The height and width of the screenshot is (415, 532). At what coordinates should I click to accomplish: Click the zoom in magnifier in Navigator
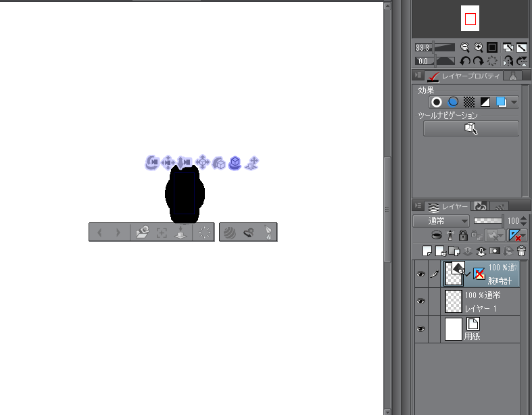479,47
